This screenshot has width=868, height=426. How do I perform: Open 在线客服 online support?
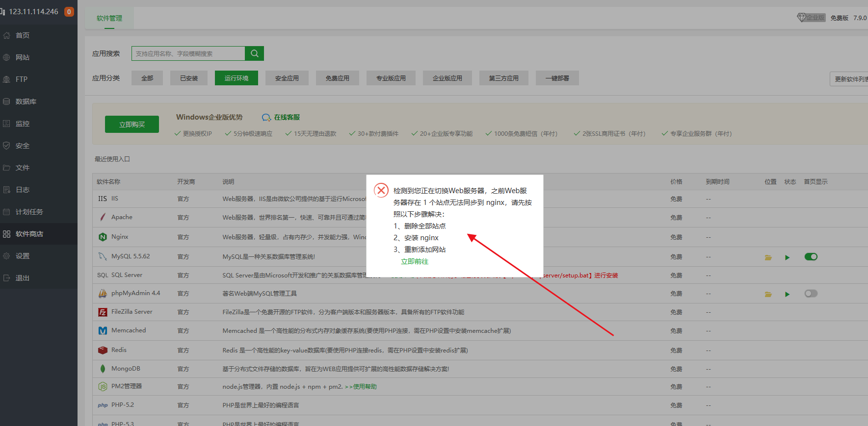click(281, 117)
